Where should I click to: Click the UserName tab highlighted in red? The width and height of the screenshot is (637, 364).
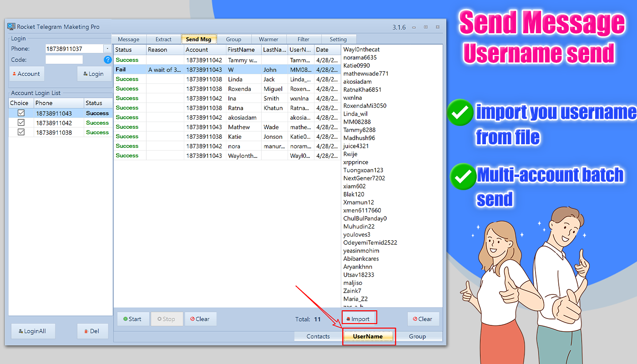coord(369,336)
